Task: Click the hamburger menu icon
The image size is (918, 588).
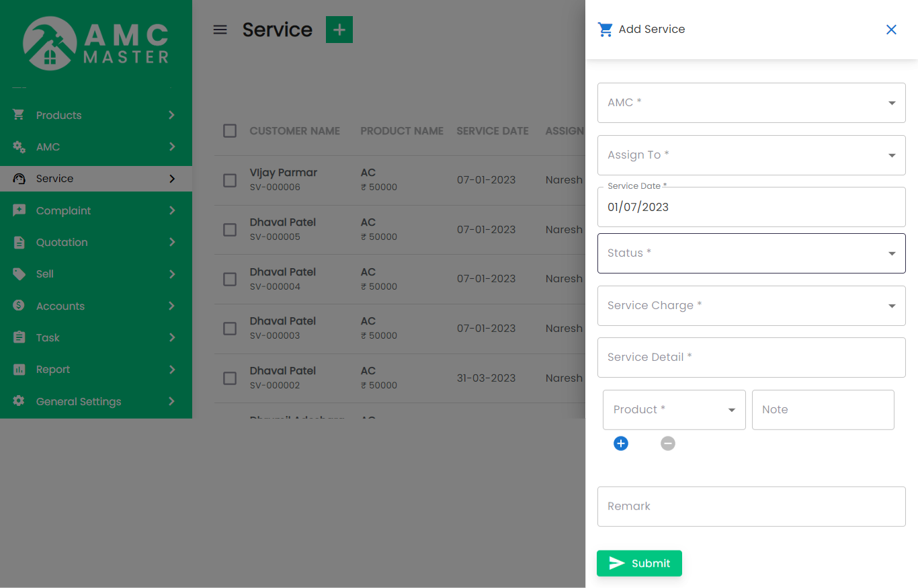Action: coord(220,30)
